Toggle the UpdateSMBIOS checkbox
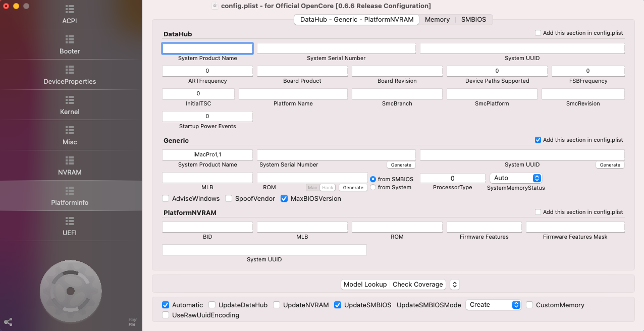644x331 pixels. click(338, 305)
